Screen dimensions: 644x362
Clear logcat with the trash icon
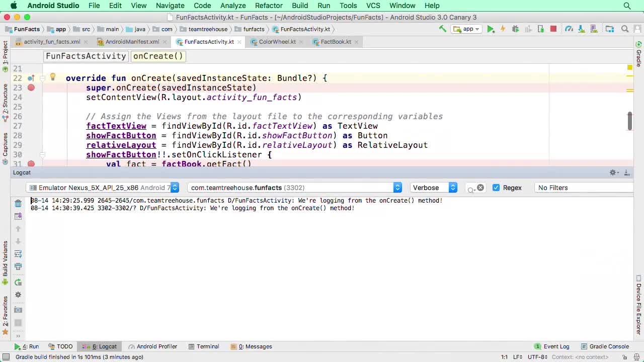[18, 203]
